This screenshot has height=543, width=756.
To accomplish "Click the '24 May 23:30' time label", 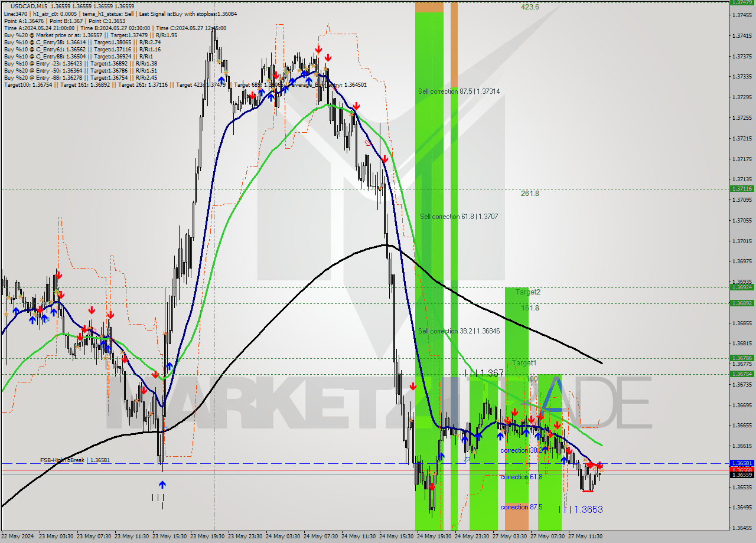I will pyautogui.click(x=472, y=537).
